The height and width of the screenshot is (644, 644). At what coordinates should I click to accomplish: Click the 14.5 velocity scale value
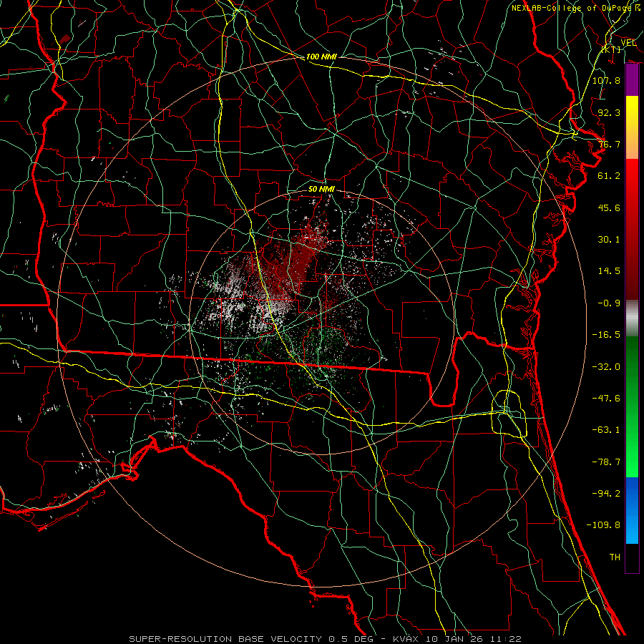tap(609, 271)
